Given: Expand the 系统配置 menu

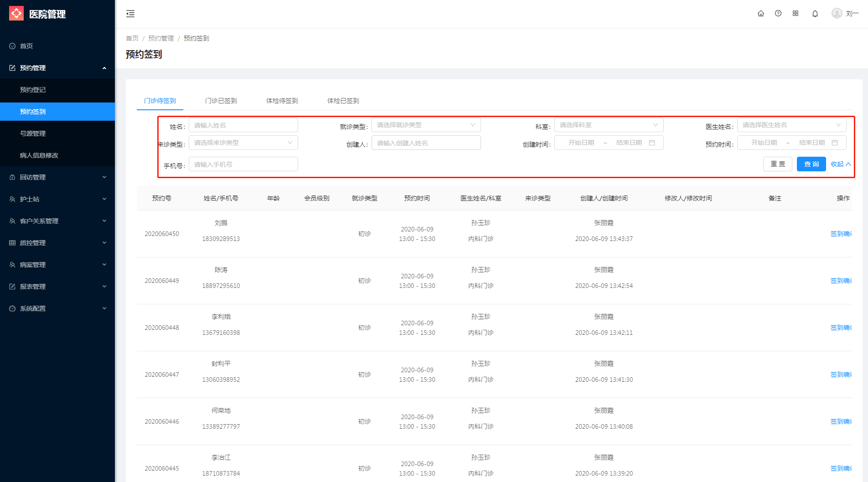Looking at the screenshot, I should pos(104,308).
